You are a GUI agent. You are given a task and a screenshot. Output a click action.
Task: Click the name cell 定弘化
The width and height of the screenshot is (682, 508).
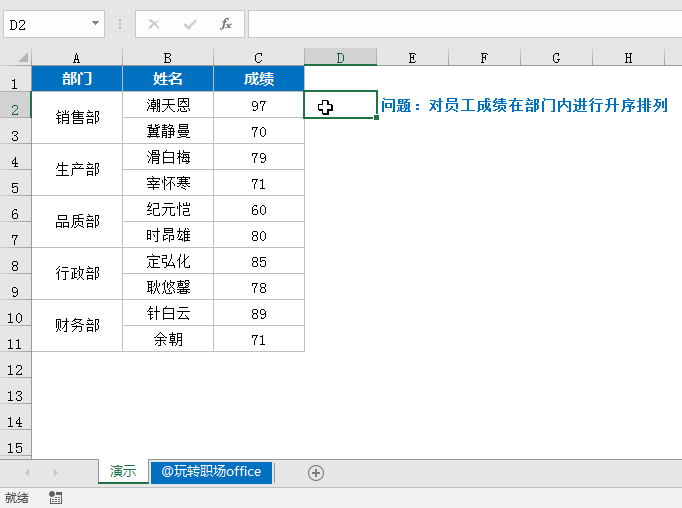click(x=168, y=261)
